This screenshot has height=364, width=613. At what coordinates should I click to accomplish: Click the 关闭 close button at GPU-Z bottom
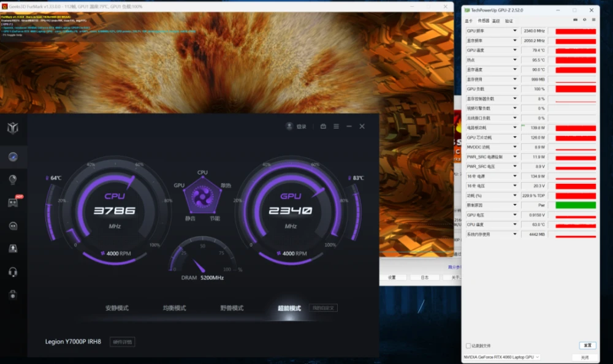[x=585, y=357]
